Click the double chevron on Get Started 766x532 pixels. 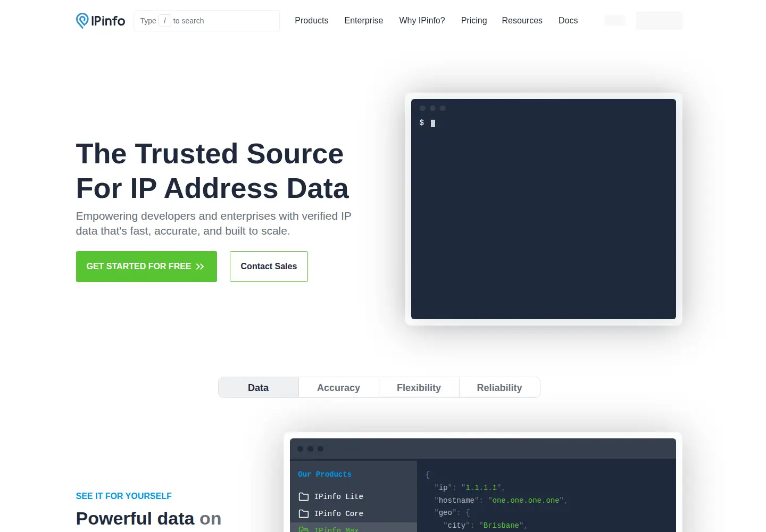pos(200,267)
